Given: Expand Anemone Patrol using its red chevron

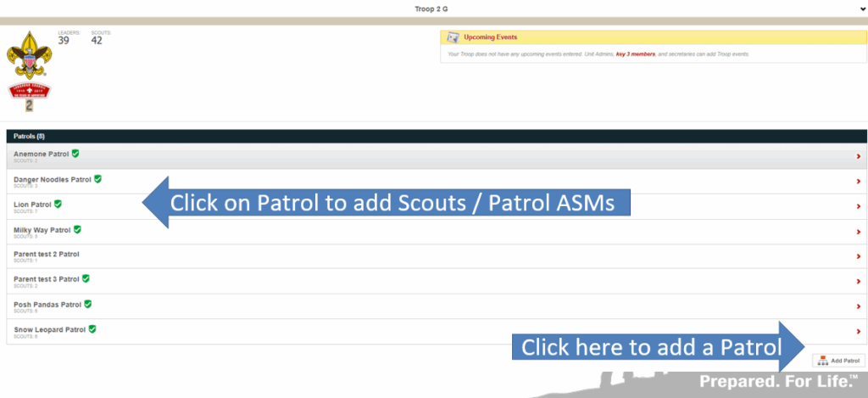Looking at the screenshot, I should point(858,156).
